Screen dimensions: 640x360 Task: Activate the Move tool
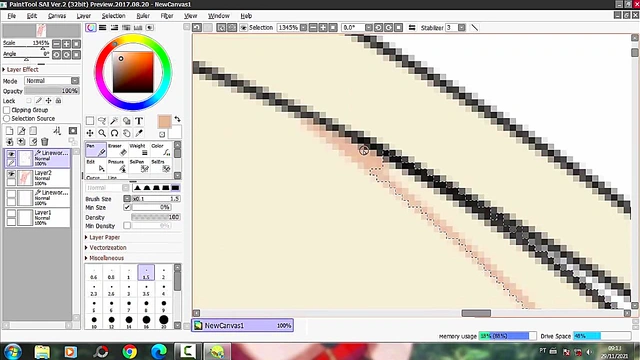pyautogui.click(x=90, y=133)
